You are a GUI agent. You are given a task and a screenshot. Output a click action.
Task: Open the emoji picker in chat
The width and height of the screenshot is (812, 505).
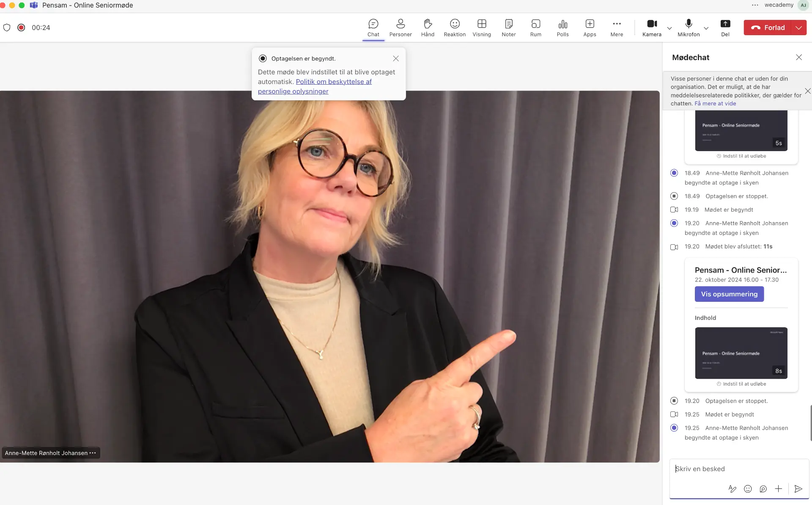coord(748,489)
